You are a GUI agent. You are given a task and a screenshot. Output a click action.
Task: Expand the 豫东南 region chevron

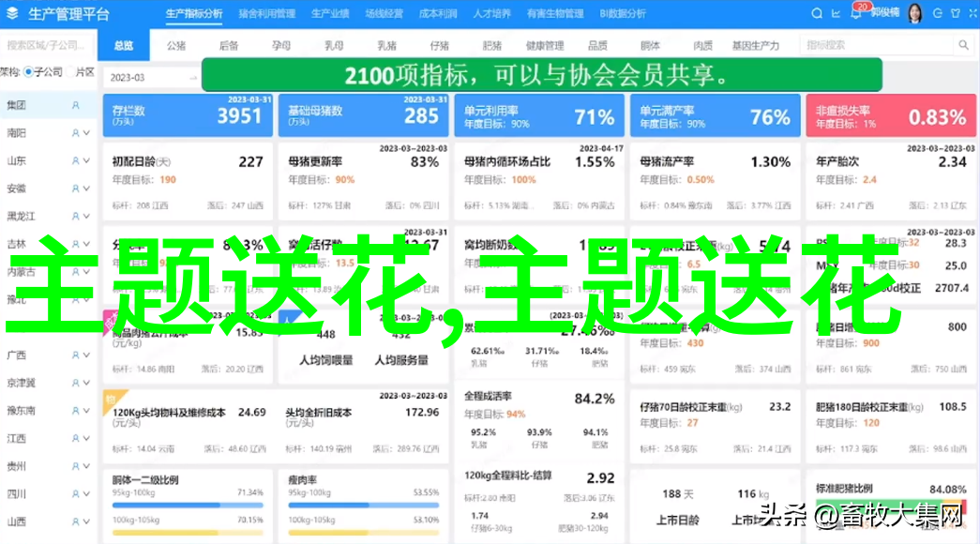(87, 411)
